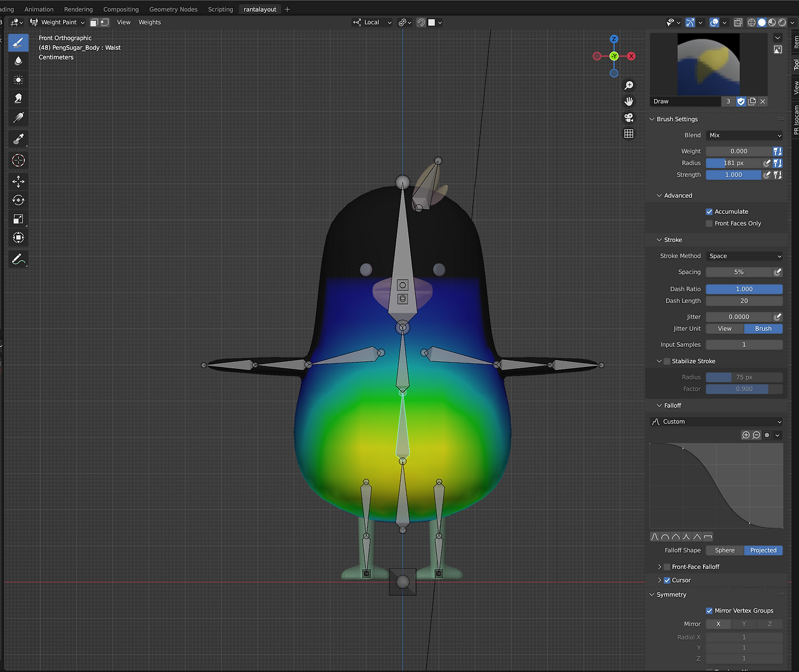This screenshot has height=672, width=799.
Task: Open the Stroke Method dropdown
Action: click(x=744, y=256)
